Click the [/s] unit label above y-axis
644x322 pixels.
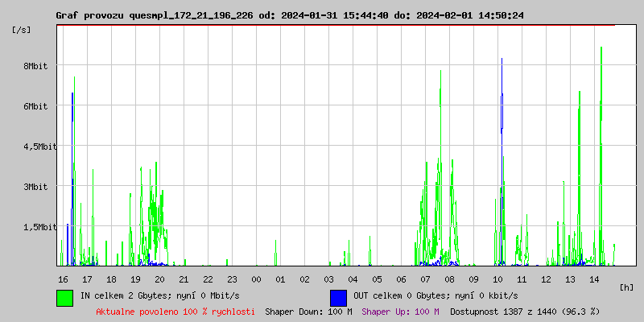(x=22, y=30)
